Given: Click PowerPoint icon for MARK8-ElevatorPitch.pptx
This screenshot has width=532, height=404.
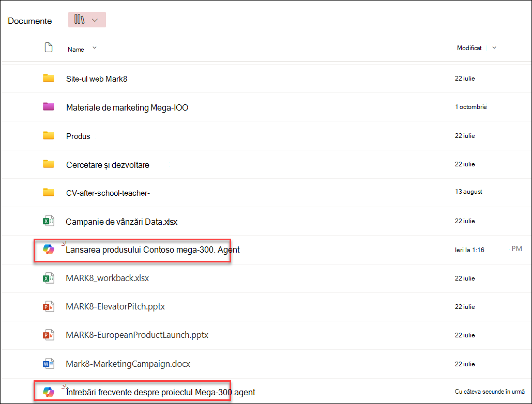Looking at the screenshot, I should pos(49,307).
